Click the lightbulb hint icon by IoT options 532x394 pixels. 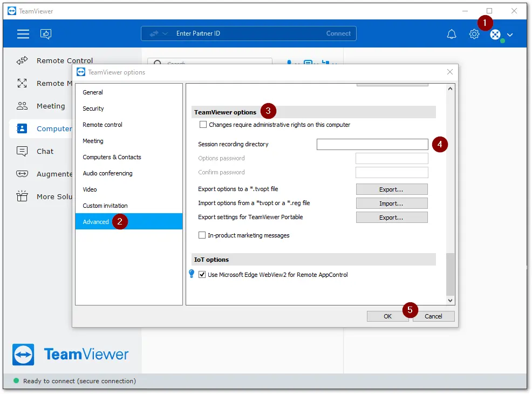[x=192, y=274]
